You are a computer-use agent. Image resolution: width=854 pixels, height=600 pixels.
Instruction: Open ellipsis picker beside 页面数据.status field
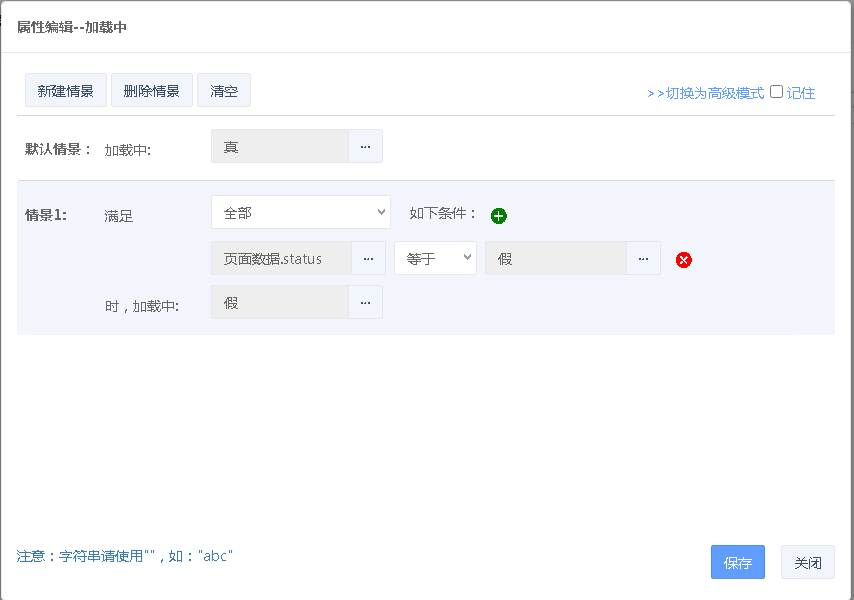(x=368, y=258)
